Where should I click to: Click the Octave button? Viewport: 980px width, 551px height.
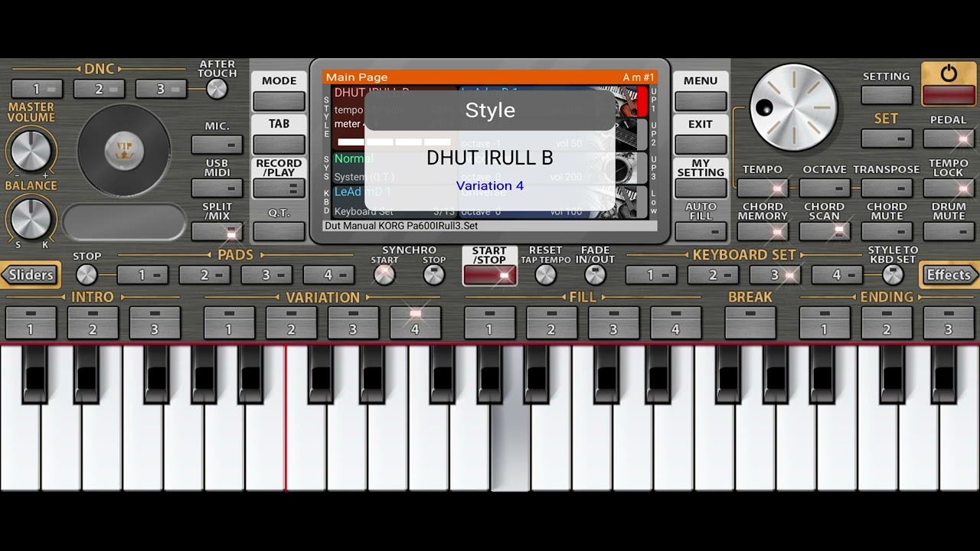(x=825, y=187)
